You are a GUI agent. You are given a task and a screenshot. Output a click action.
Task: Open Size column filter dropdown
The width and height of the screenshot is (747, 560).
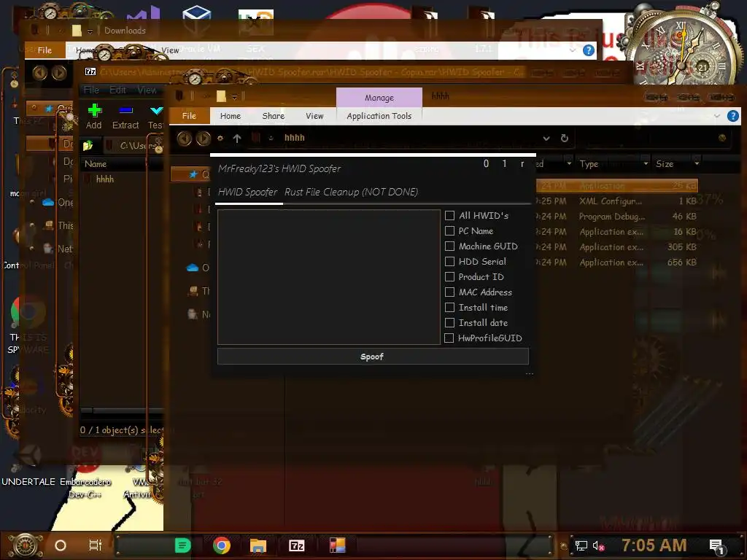(x=697, y=163)
